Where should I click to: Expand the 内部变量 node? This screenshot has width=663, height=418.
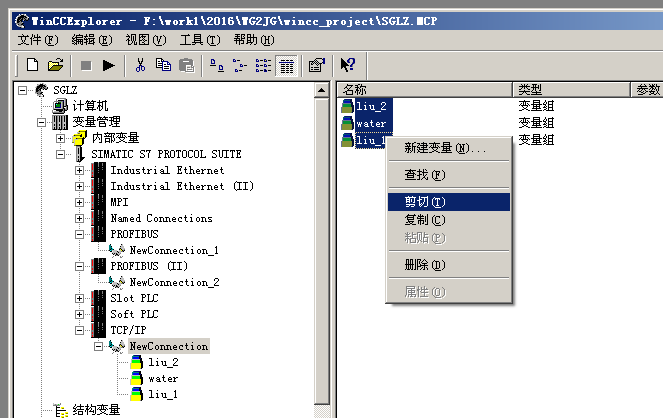60,138
